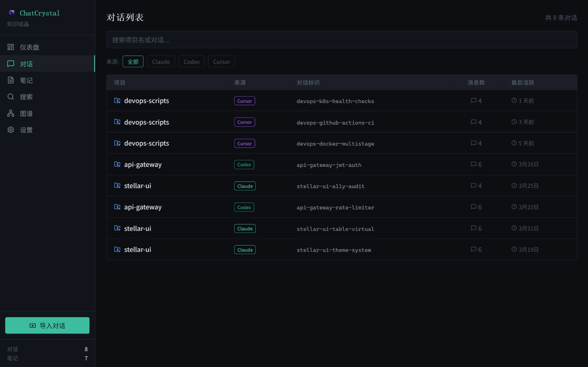Click clock icon in stellar-ui-theme-system row
The height and width of the screenshot is (367, 588).
pos(514,249)
